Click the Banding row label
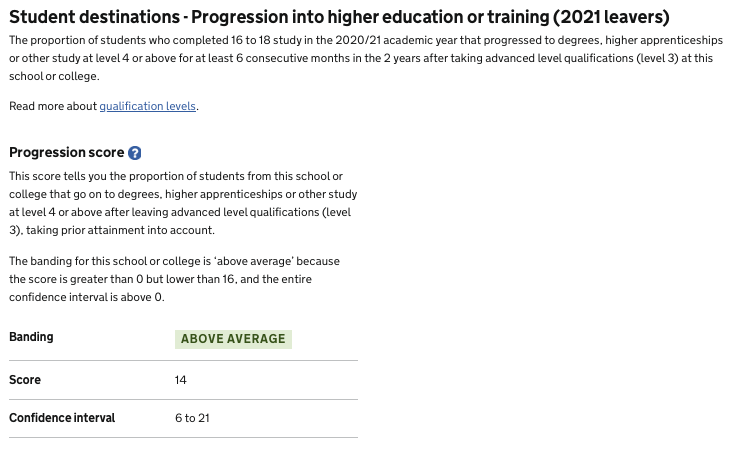This screenshot has width=744, height=452. (31, 337)
